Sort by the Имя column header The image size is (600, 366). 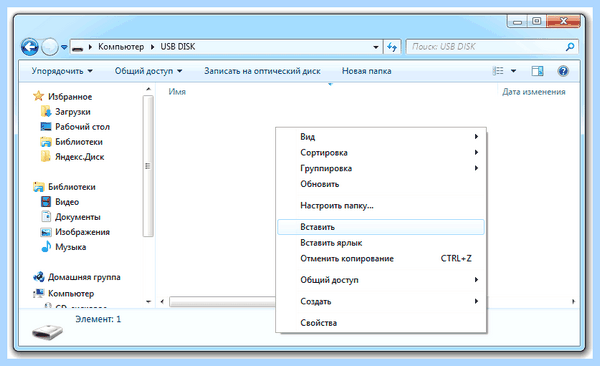[x=177, y=92]
